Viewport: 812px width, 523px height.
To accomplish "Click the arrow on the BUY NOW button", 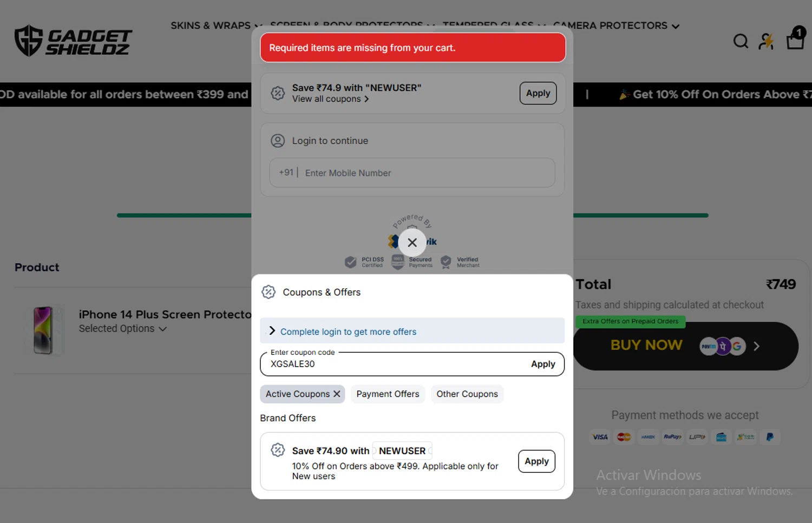I will (757, 346).
